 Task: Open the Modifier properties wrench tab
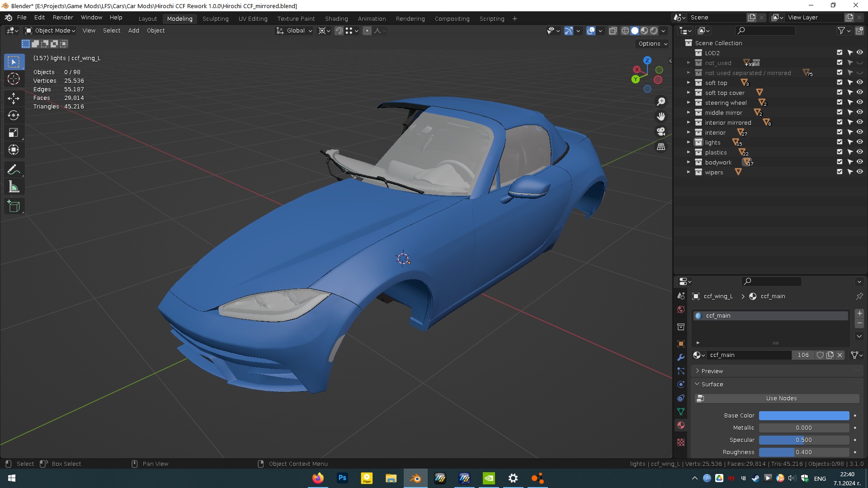click(x=681, y=357)
